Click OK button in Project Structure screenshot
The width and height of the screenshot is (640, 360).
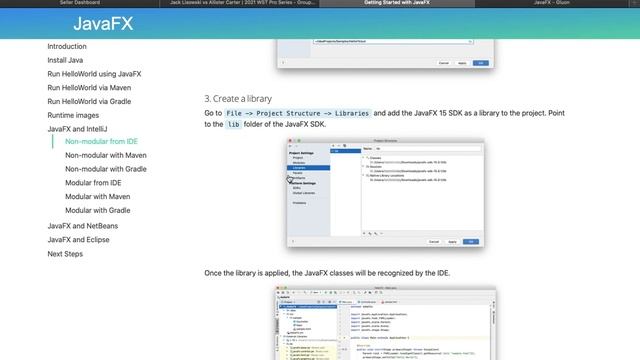[471, 242]
